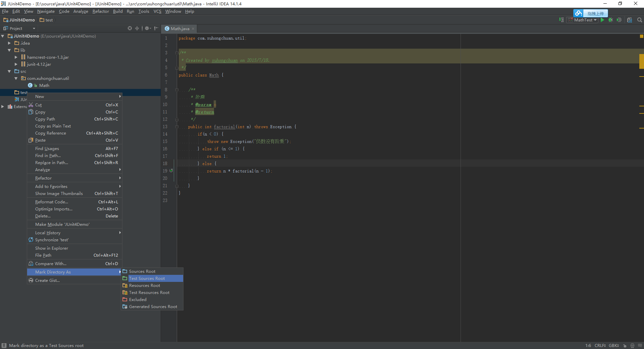Collapse the lib folder tree node
644x349 pixels.
coord(9,50)
